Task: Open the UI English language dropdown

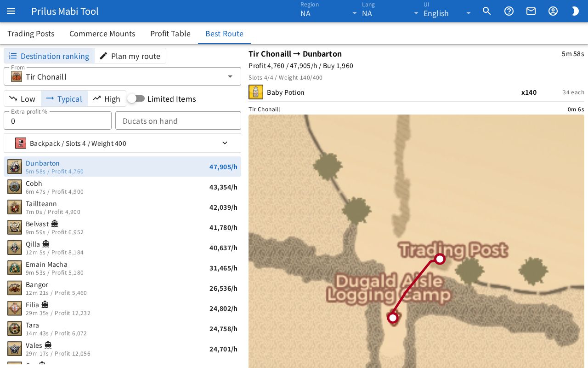Action: coord(447,11)
